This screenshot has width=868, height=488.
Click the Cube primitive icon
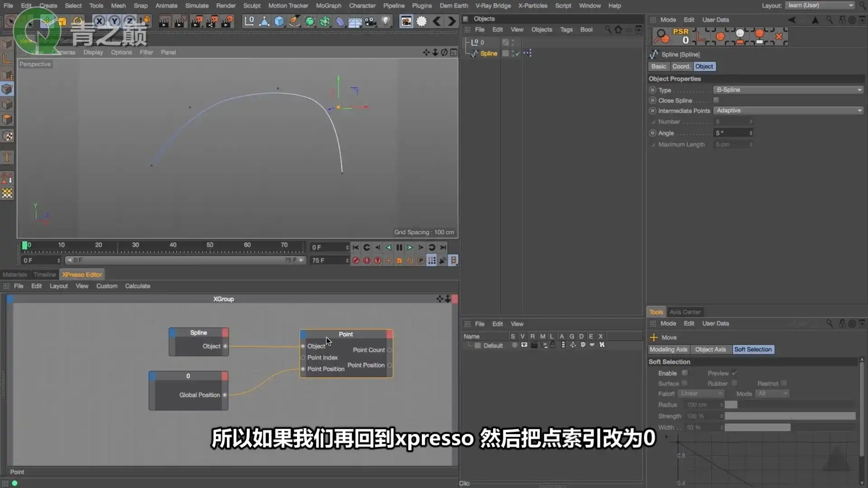279,21
